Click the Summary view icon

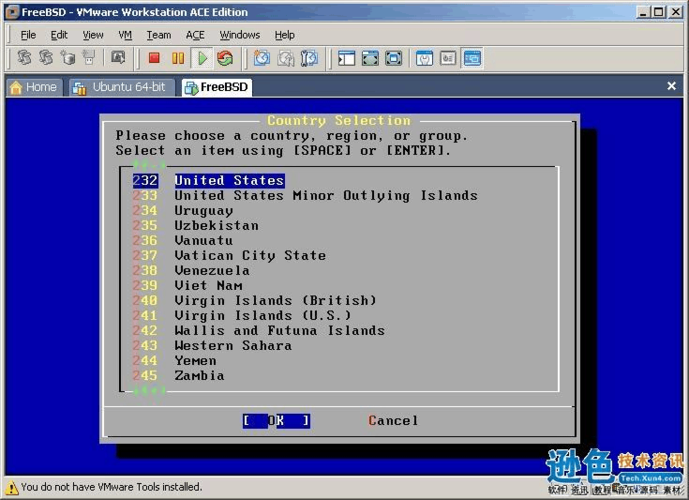424,58
